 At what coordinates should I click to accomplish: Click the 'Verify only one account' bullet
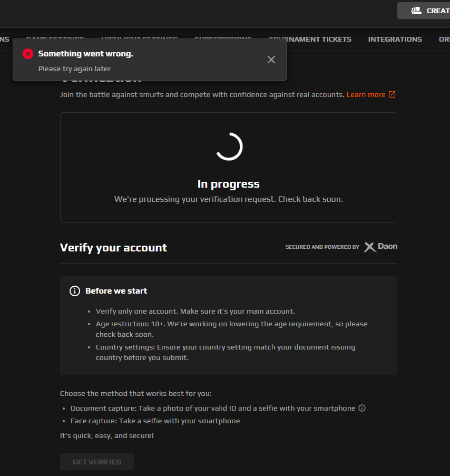pyautogui.click(x=195, y=311)
